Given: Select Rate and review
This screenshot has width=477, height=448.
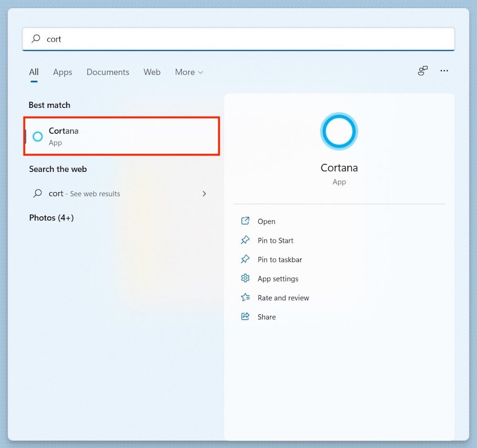Looking at the screenshot, I should tap(283, 298).
